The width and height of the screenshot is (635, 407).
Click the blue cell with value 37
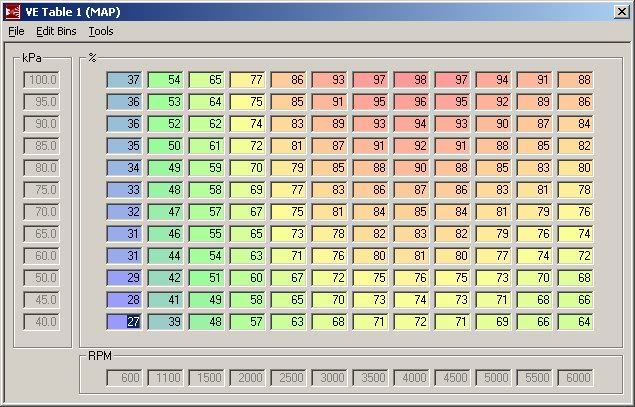127,79
